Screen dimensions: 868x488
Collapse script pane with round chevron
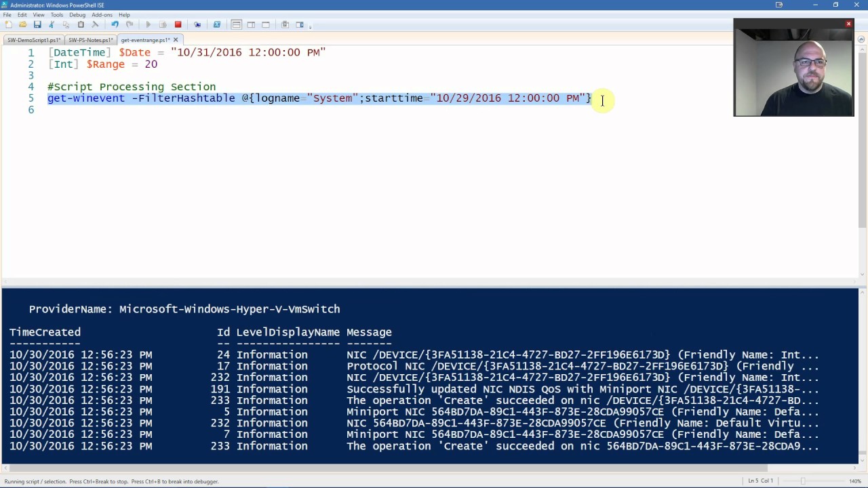coord(862,39)
